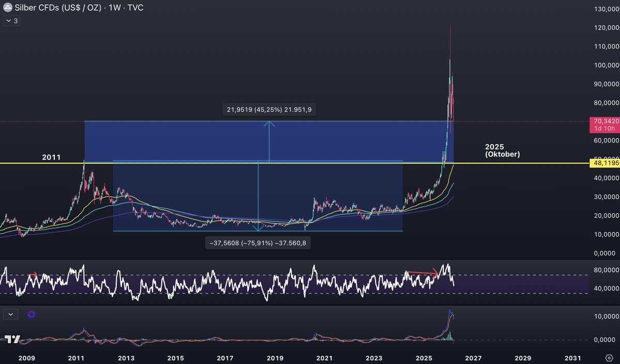This screenshot has height=364, width=620.
Task: Click the 110,0000 price scale label
Action: pyautogui.click(x=606, y=46)
